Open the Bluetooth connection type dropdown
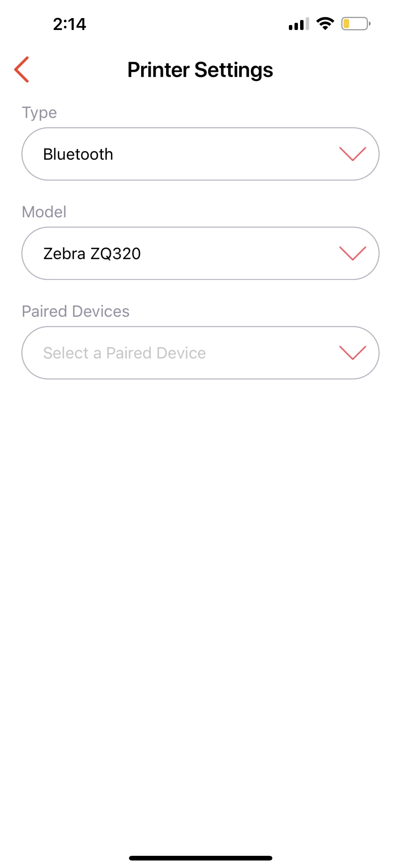The width and height of the screenshot is (401, 868). [200, 154]
